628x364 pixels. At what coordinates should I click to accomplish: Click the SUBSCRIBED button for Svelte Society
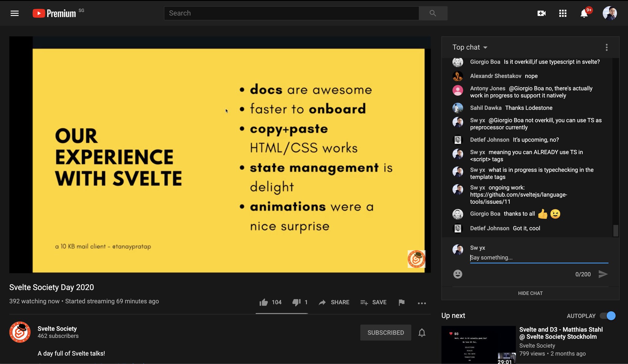pos(385,332)
